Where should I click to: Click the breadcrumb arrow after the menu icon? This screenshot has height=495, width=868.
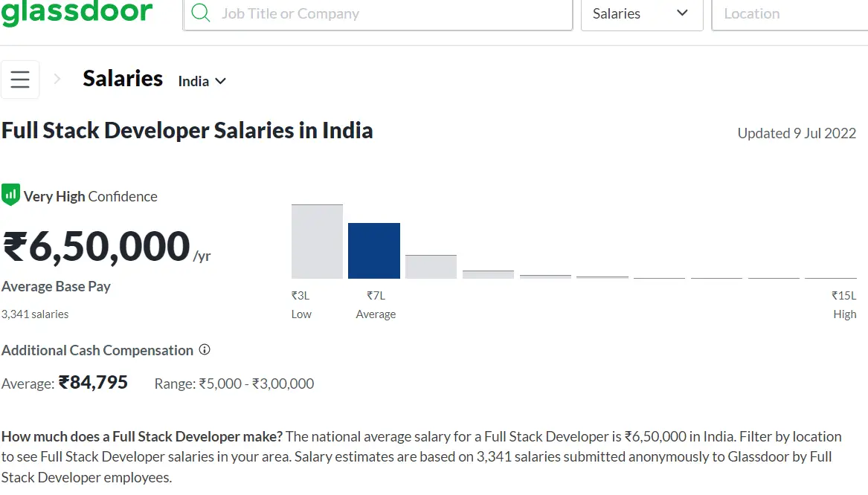[57, 79]
